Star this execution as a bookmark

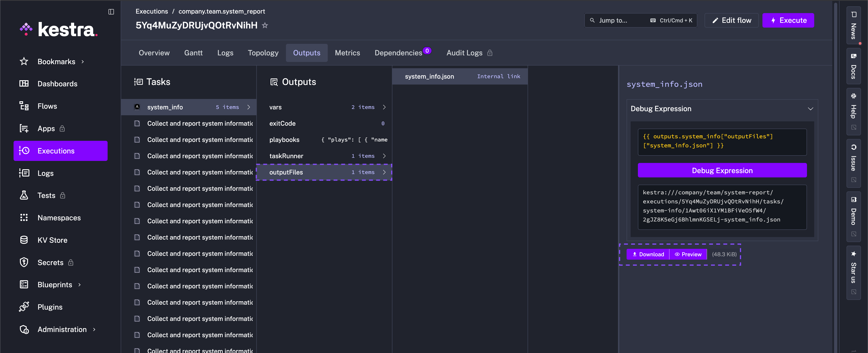tap(265, 25)
